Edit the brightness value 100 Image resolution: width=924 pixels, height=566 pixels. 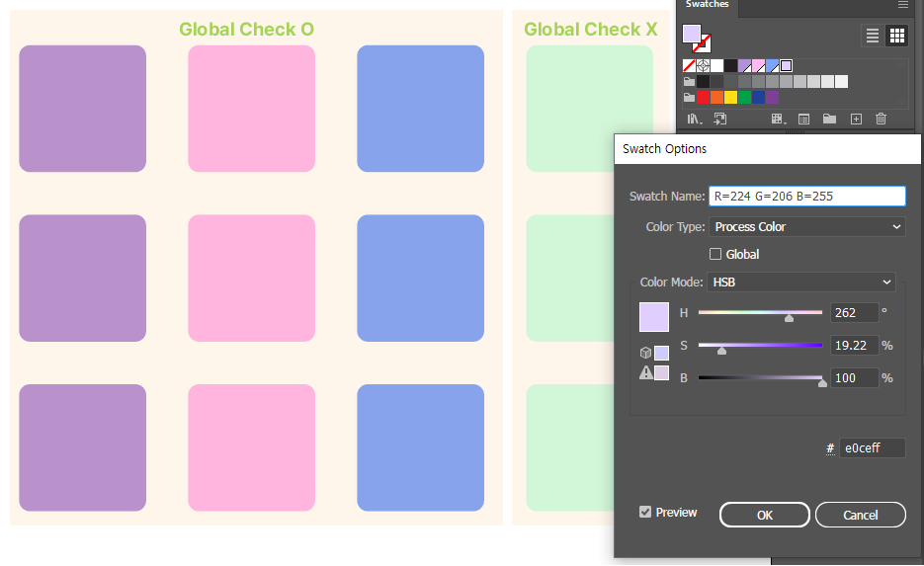[x=854, y=377]
